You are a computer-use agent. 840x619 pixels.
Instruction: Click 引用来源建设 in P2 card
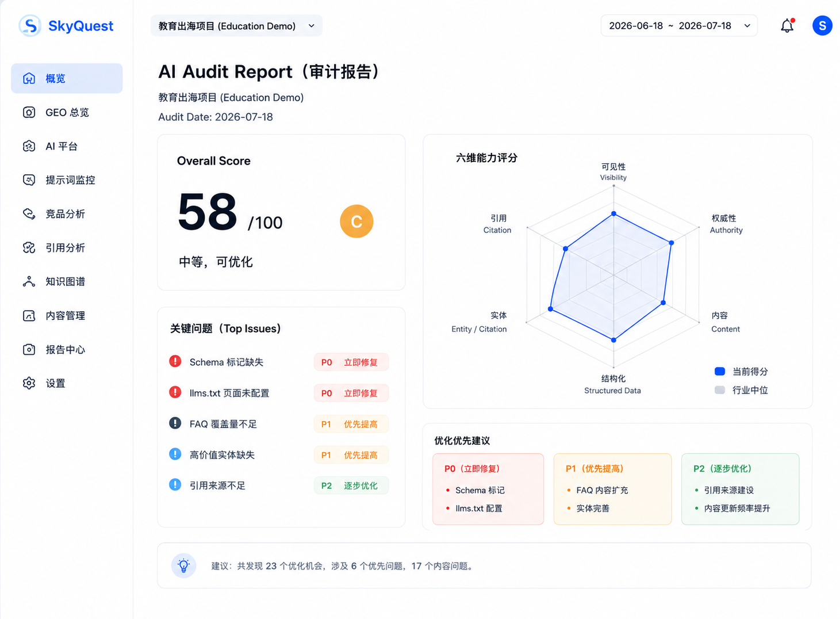(728, 490)
